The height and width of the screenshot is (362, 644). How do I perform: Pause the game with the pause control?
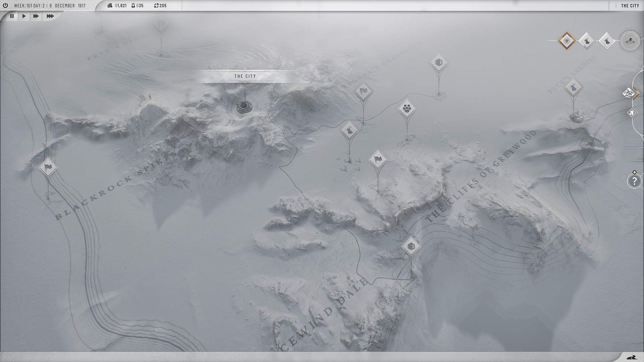point(12,16)
